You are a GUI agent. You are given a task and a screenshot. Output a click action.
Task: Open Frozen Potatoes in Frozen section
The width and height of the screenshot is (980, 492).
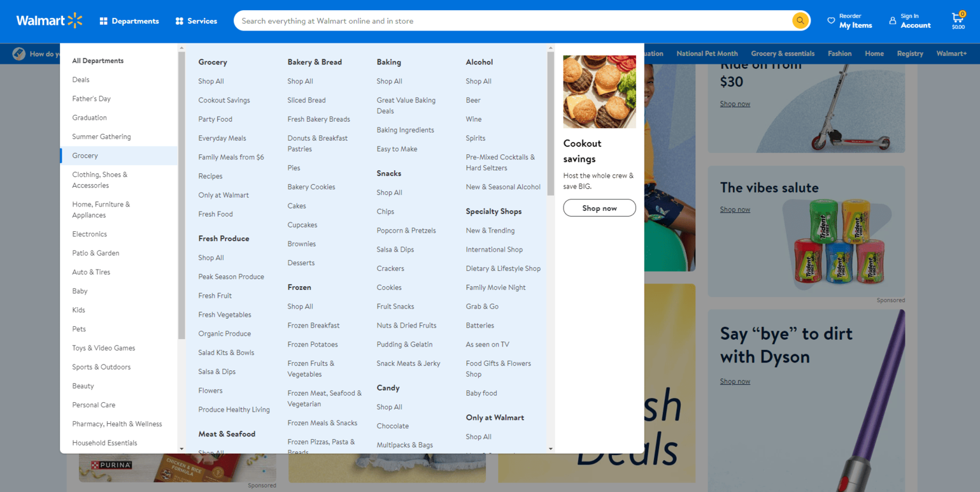click(x=312, y=344)
